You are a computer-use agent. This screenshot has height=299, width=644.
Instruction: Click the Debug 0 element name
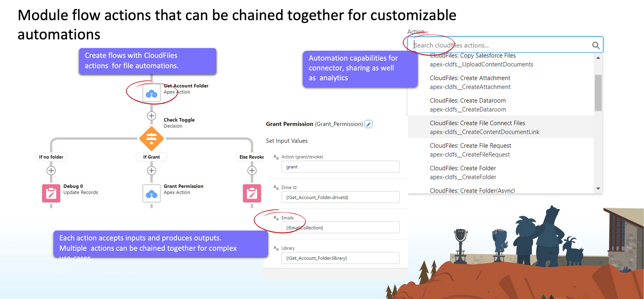tap(73, 186)
